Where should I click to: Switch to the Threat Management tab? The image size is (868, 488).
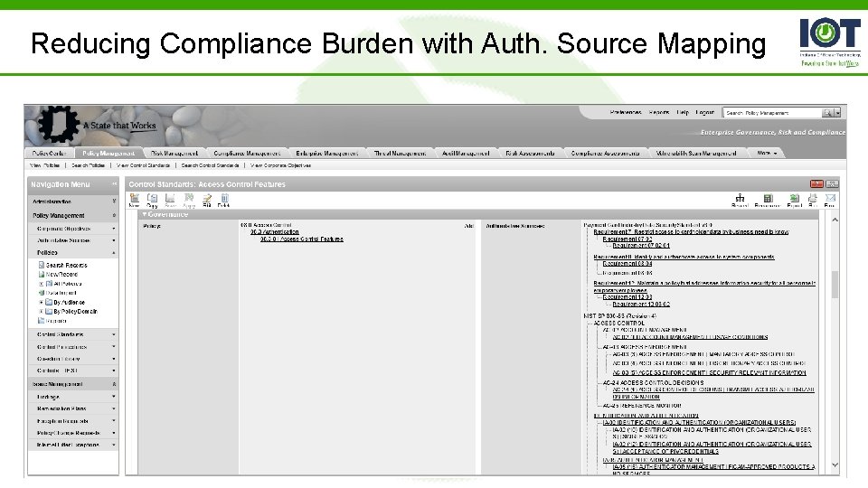point(401,154)
